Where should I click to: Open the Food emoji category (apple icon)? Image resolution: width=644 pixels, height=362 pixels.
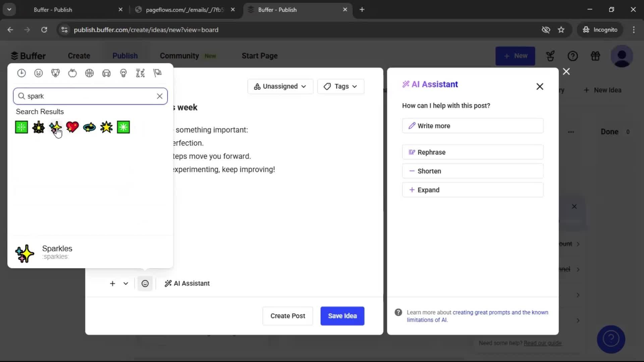point(72,73)
